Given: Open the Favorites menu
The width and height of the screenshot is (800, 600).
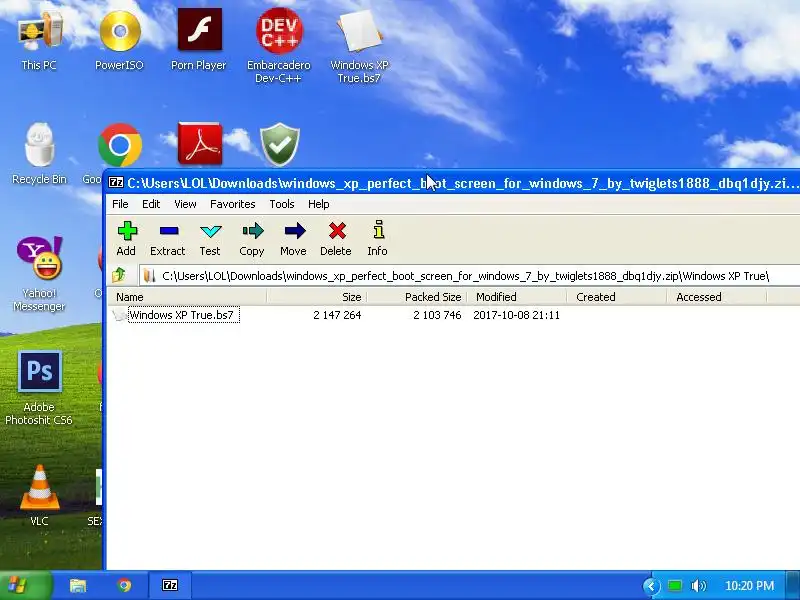Looking at the screenshot, I should [x=233, y=204].
